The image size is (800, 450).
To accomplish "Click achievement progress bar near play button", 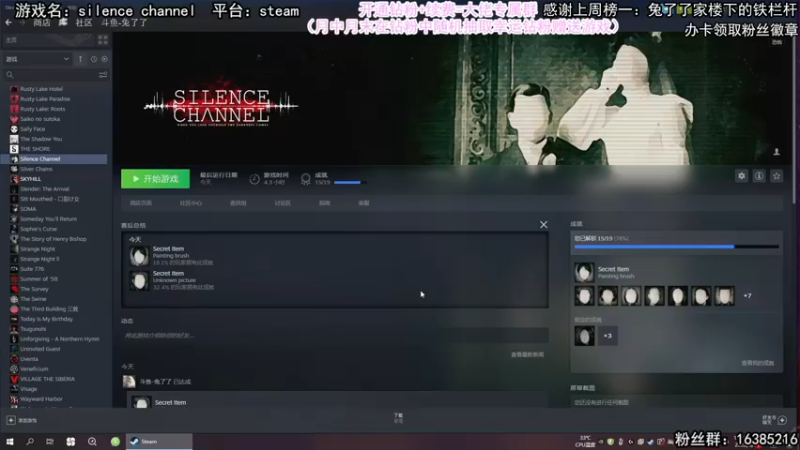I will tap(350, 182).
